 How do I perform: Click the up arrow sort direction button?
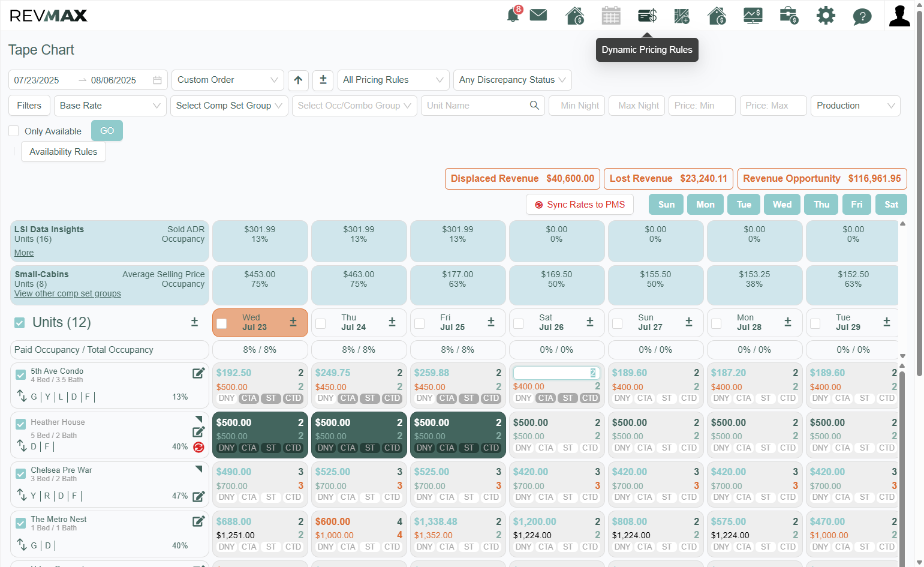coord(298,80)
